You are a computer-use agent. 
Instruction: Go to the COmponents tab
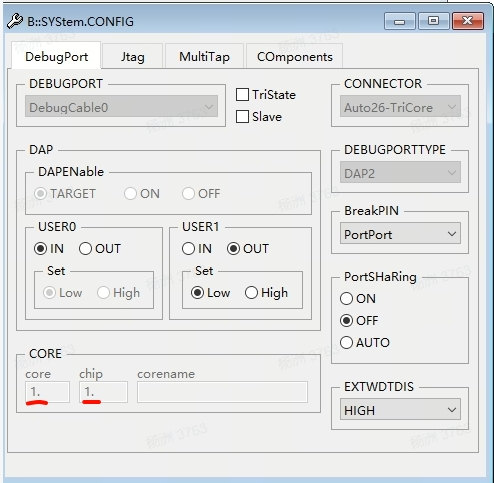click(x=295, y=56)
